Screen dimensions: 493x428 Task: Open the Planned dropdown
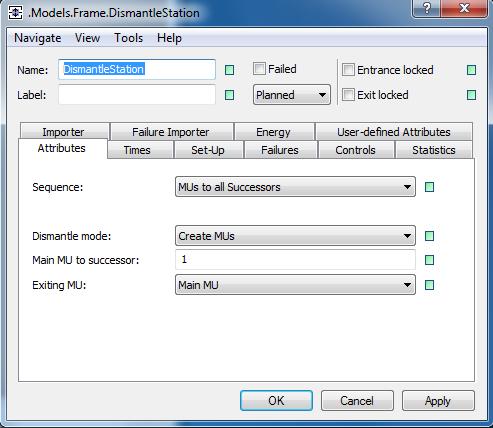click(x=292, y=95)
